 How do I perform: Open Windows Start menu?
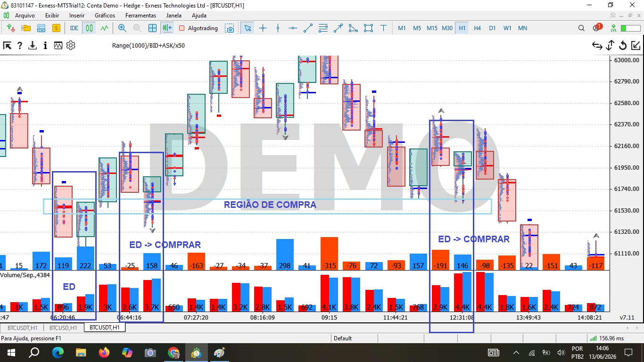(11, 353)
